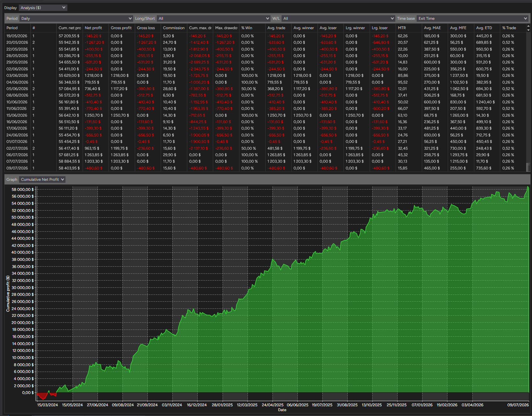Click Avg. MFE value 1 293,75 $
532x416 pixels.
click(x=459, y=155)
